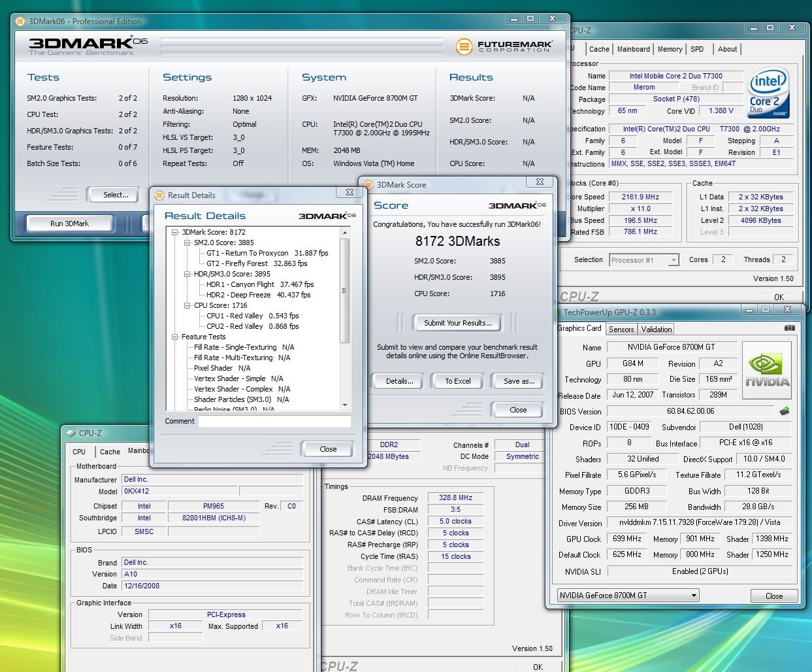The image size is (812, 672).
Task: Click OK in the top CPU-Z window
Action: [779, 297]
